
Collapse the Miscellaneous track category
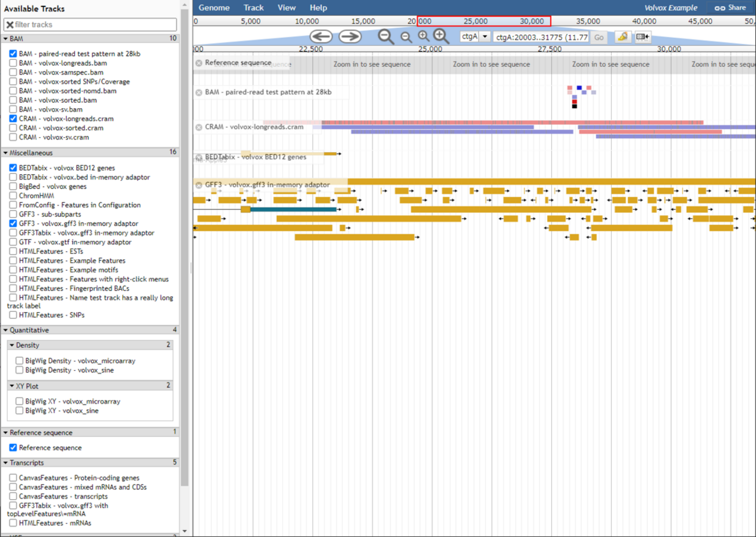coord(6,153)
